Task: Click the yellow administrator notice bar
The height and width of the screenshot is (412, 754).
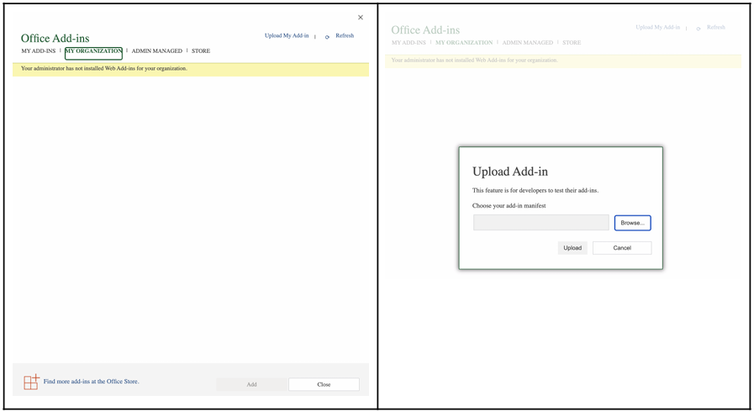Action: point(190,69)
